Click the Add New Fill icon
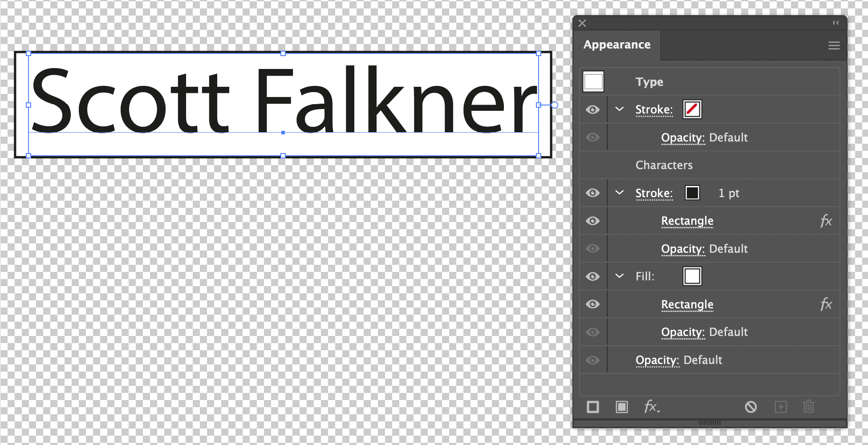This screenshot has height=445, width=868. [622, 407]
